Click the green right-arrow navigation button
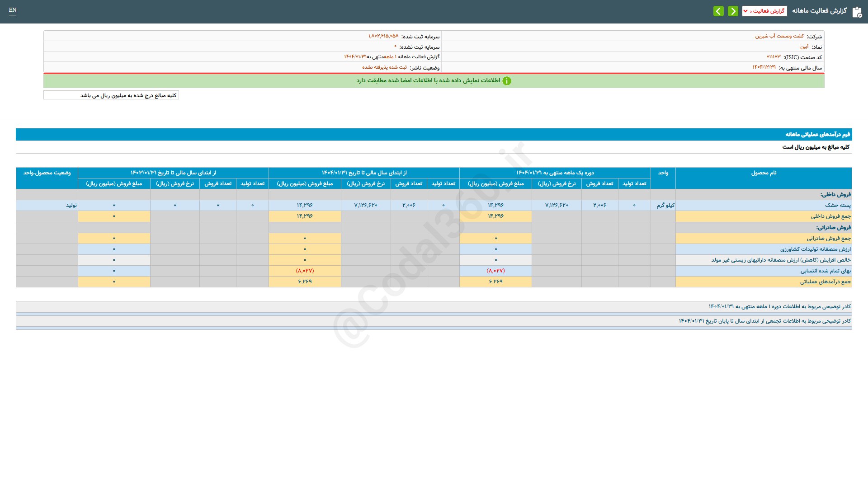 point(733,11)
